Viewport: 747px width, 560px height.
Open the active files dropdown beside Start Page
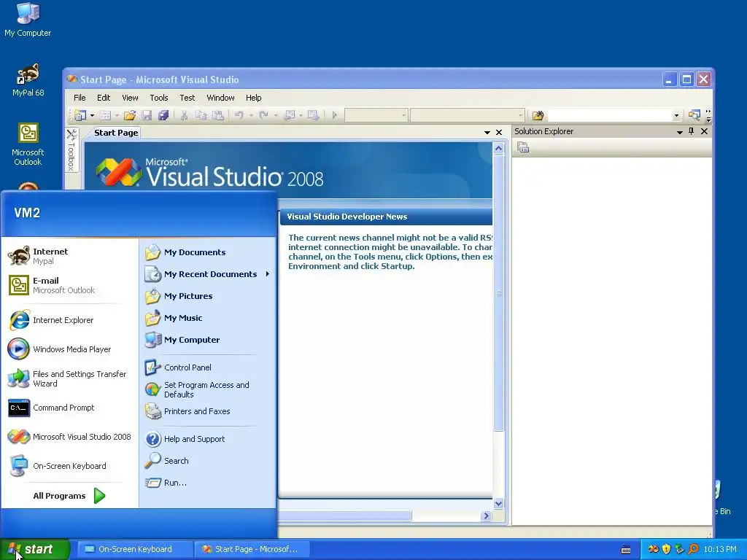[487, 133]
